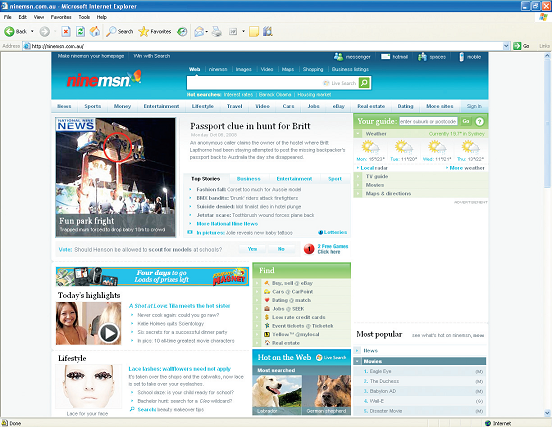Click red 3 Free Games ball icon

pos(309,249)
